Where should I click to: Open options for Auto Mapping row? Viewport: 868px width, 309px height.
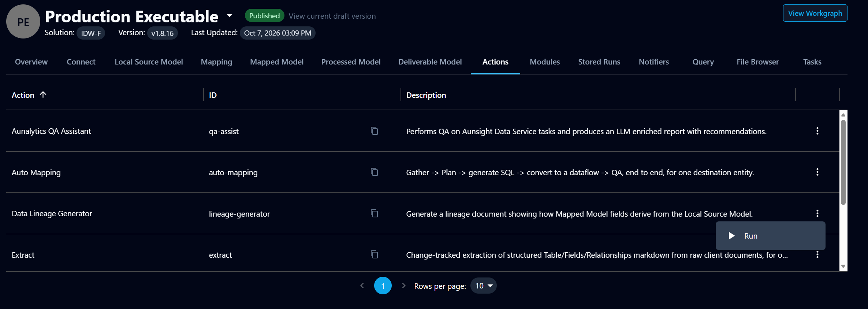(817, 172)
